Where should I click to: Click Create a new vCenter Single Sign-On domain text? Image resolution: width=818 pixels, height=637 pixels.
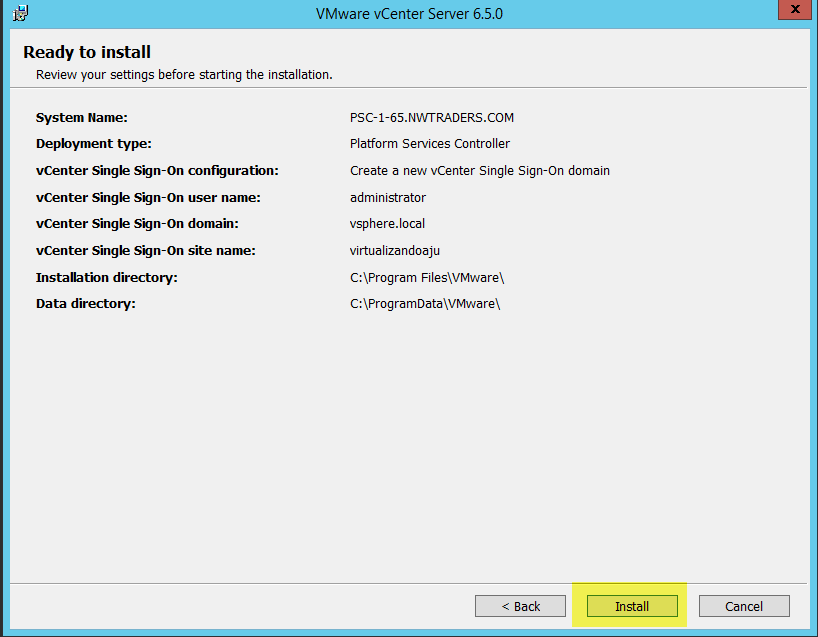(480, 171)
